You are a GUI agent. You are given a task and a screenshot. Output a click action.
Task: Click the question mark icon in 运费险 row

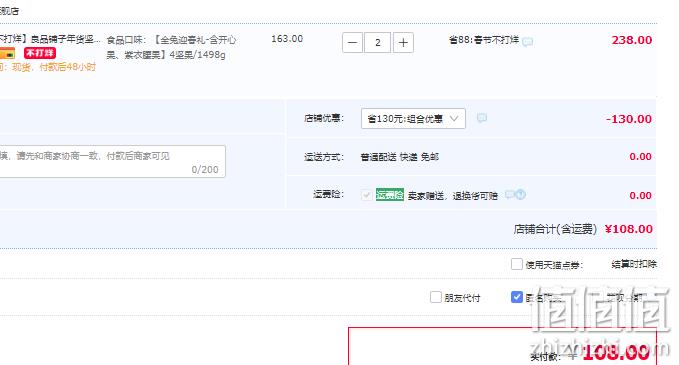click(521, 194)
